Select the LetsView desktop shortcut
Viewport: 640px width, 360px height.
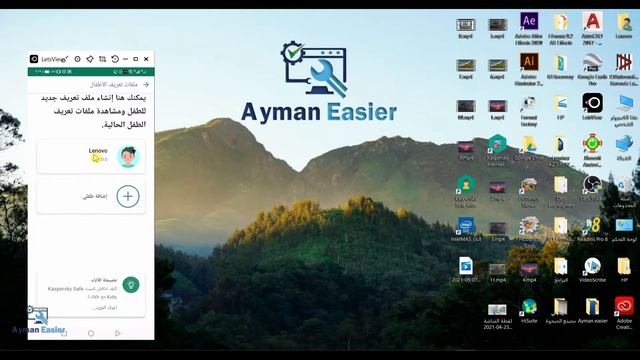(593, 107)
